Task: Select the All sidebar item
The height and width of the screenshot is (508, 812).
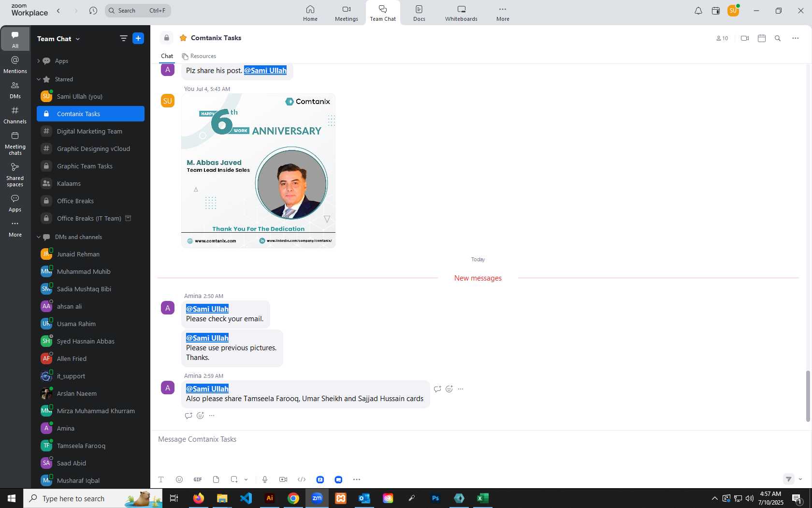Action: [x=15, y=39]
